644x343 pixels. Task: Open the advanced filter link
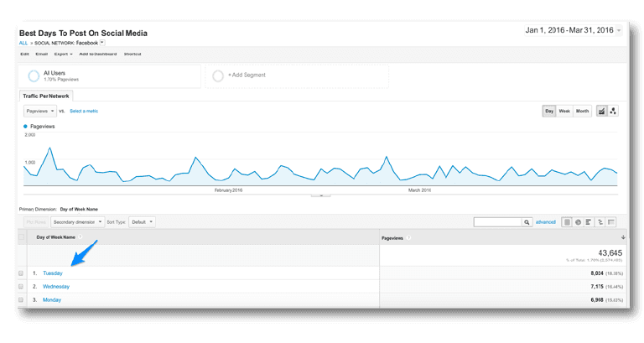coord(545,222)
